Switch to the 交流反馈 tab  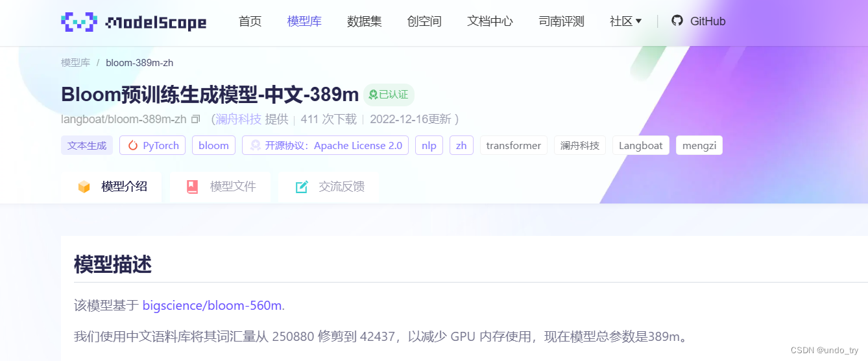[x=329, y=187]
